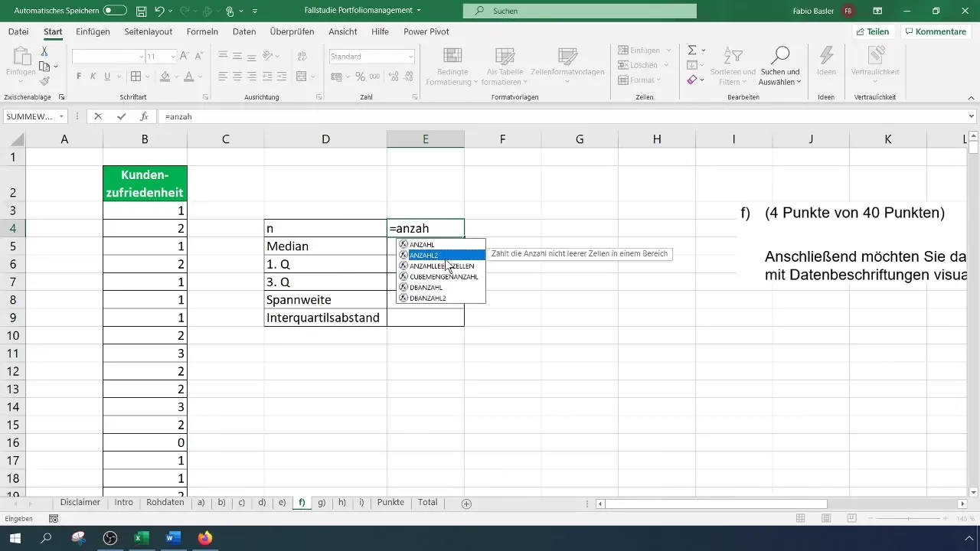This screenshot has width=980, height=551.
Task: Toggle the Automatisches Speichern switch
Action: (115, 11)
